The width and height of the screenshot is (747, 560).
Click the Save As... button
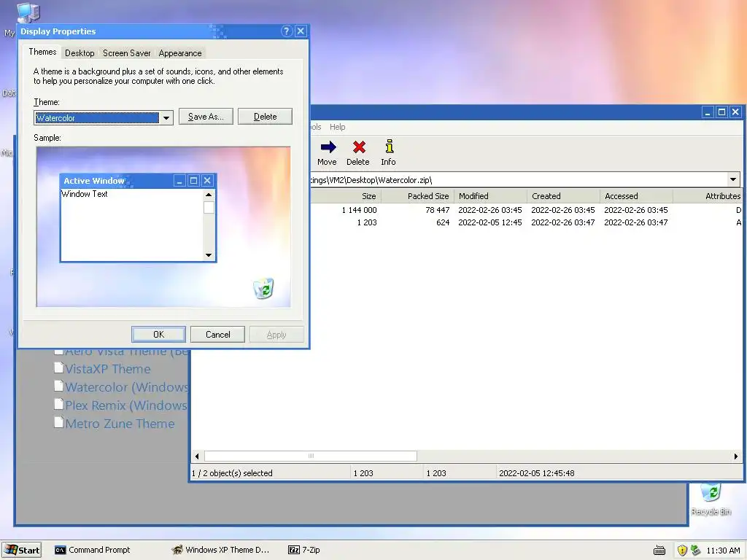click(x=206, y=117)
